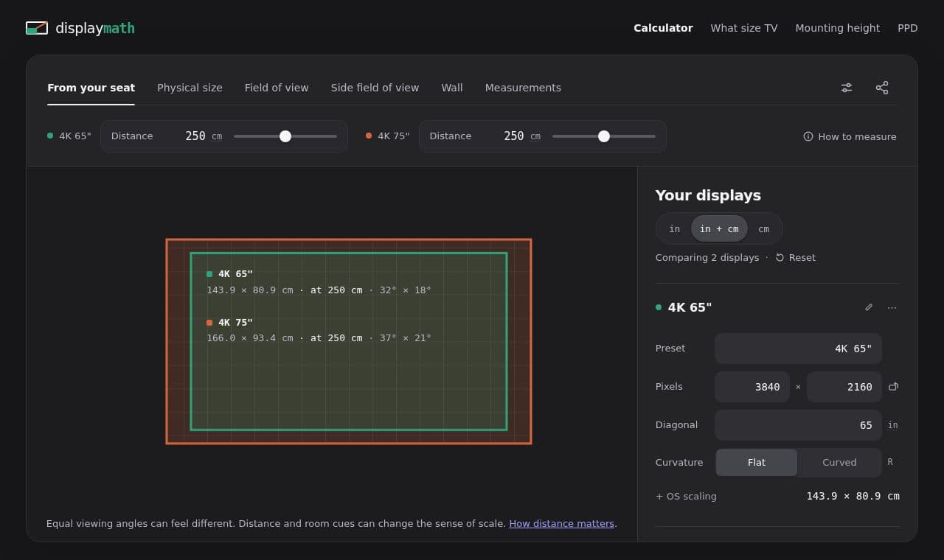Click the 4K 65" label in the diagram
The width and height of the screenshot is (944, 560).
pyautogui.click(x=235, y=274)
